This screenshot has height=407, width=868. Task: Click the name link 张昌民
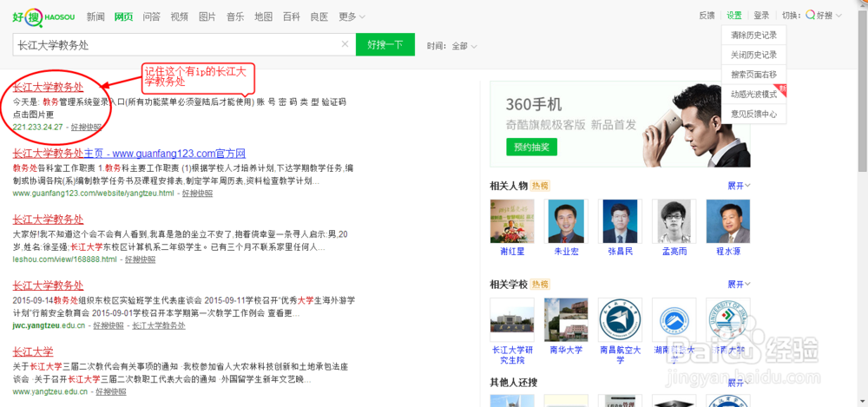click(620, 252)
